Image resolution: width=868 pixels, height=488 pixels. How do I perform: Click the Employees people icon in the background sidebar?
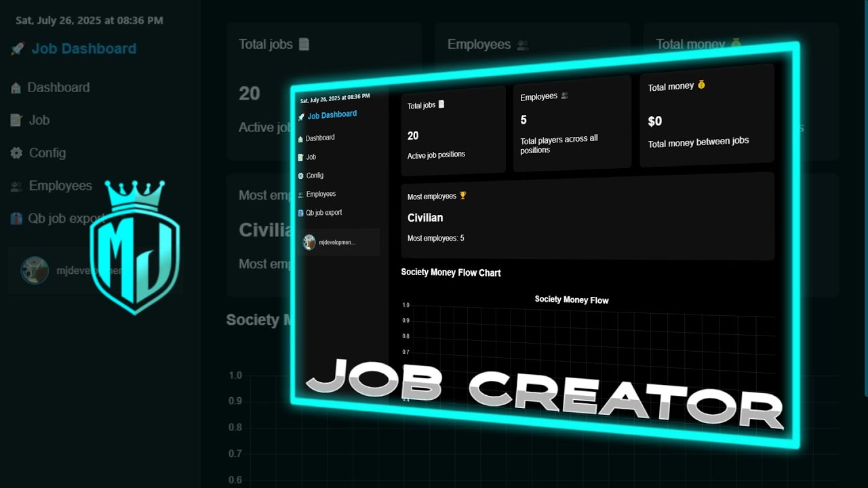click(16, 186)
